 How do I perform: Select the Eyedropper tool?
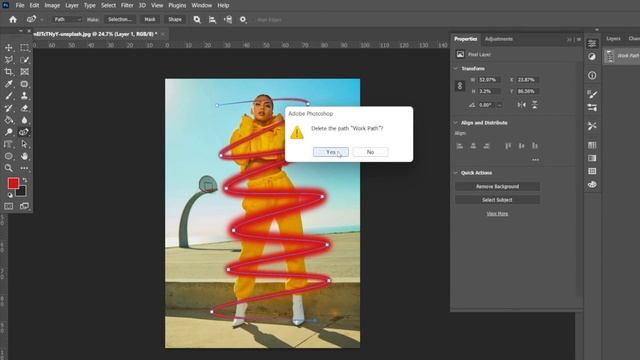[9, 84]
